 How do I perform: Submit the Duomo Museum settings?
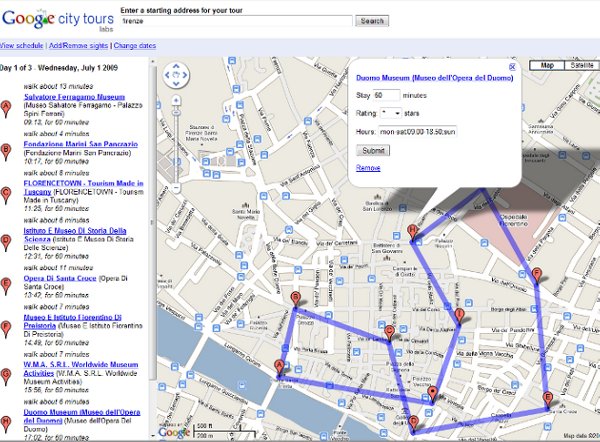coord(373,150)
